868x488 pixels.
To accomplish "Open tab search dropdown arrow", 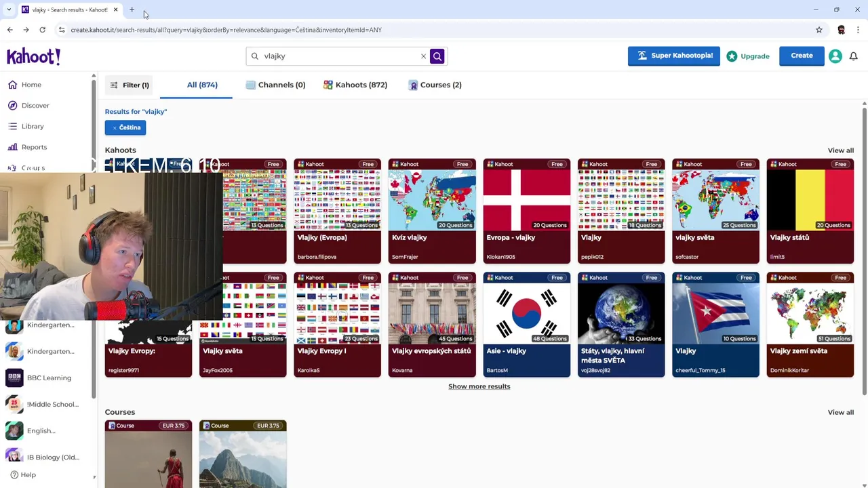I will click(9, 9).
